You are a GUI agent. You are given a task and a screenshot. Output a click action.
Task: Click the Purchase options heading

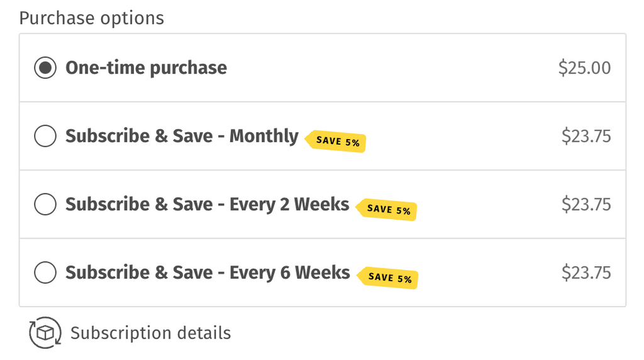(92, 18)
